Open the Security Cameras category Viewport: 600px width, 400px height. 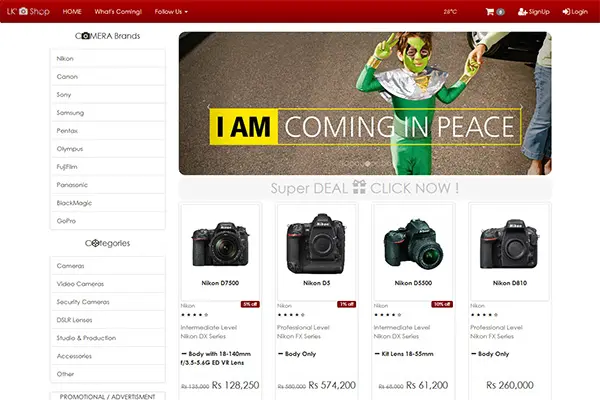(108, 302)
